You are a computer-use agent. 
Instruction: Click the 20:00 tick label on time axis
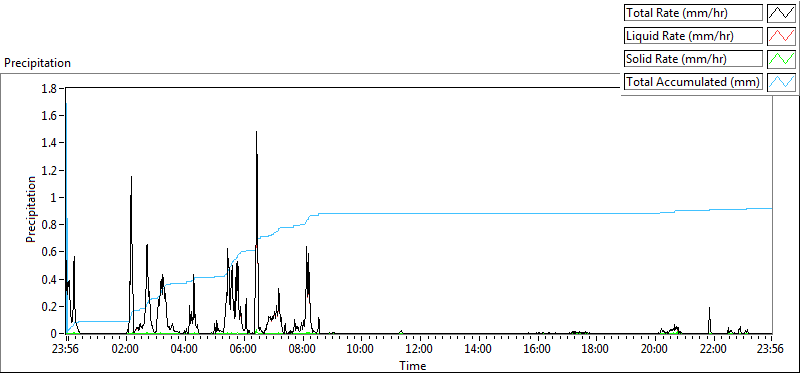(x=654, y=350)
